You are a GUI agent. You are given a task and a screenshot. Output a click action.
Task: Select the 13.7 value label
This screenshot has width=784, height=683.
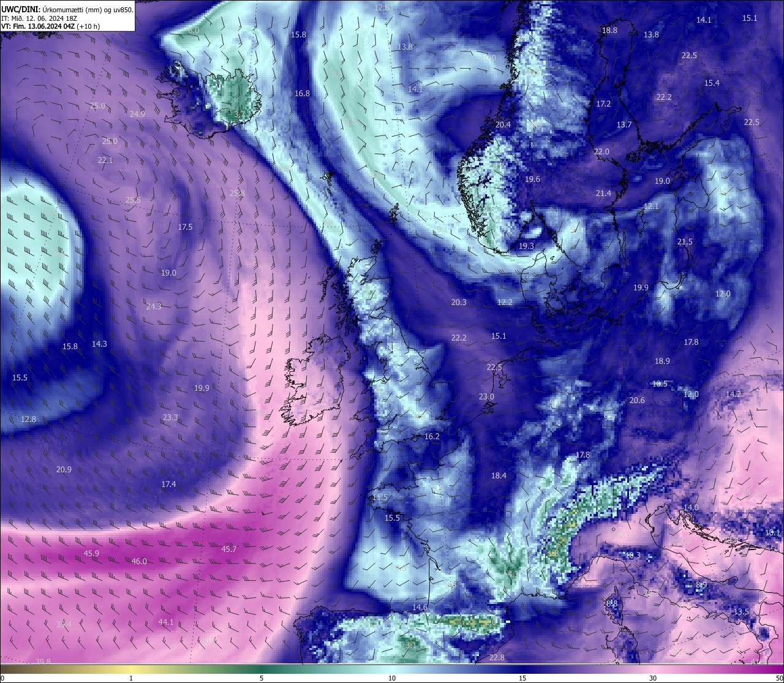click(624, 124)
